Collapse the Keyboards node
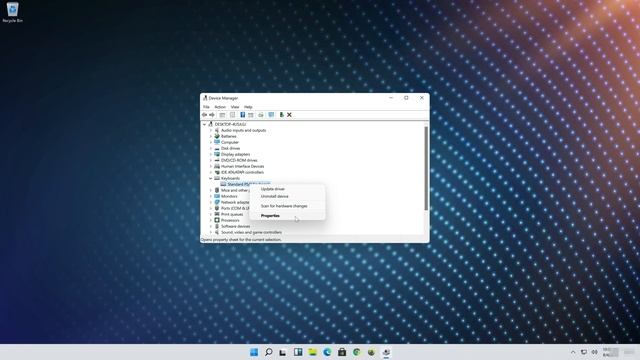This screenshot has width=640, height=360. [x=211, y=178]
